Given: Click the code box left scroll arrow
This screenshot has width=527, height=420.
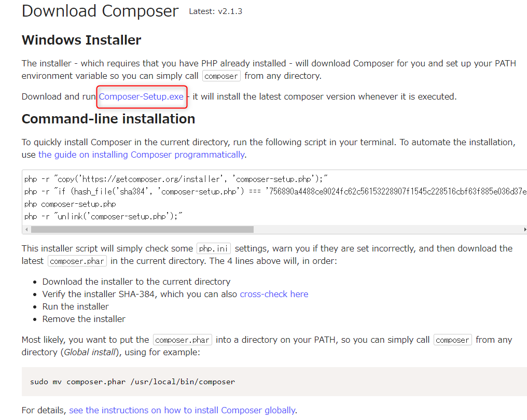Looking at the screenshot, I should (26, 230).
